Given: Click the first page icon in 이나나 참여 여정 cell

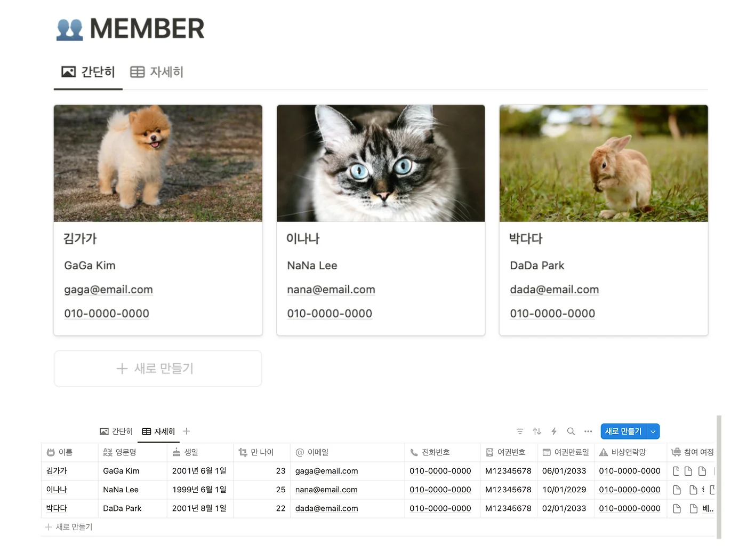Looking at the screenshot, I should [x=677, y=490].
